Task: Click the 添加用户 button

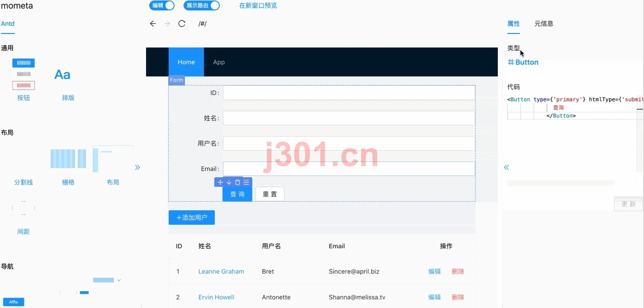Action: point(192,218)
